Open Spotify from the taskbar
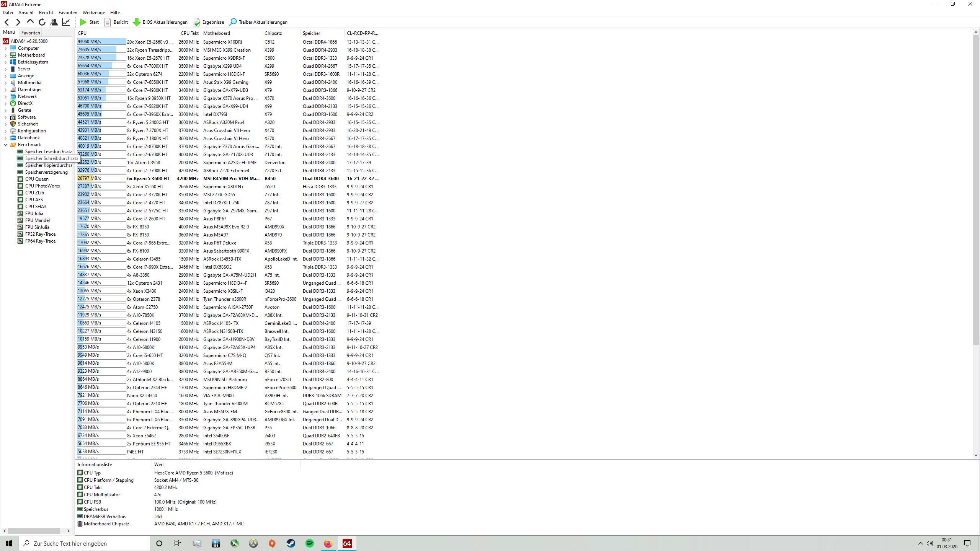This screenshot has width=980, height=551. point(309,543)
